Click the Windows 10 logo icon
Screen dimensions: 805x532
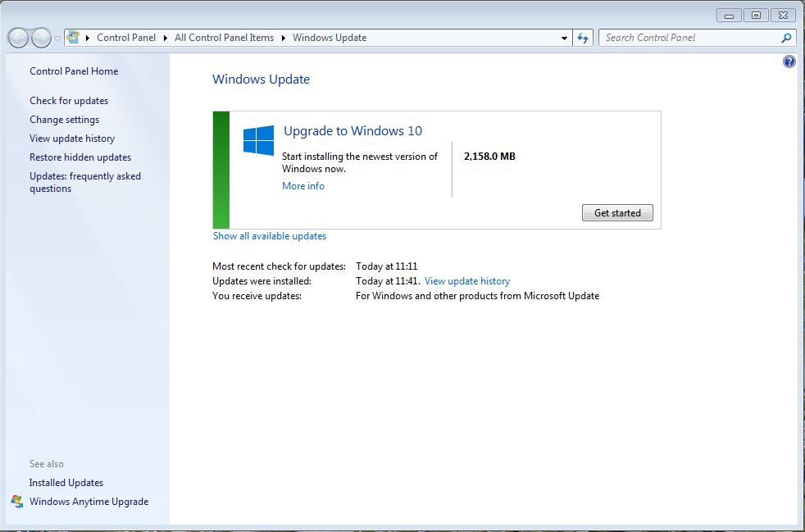[258, 140]
